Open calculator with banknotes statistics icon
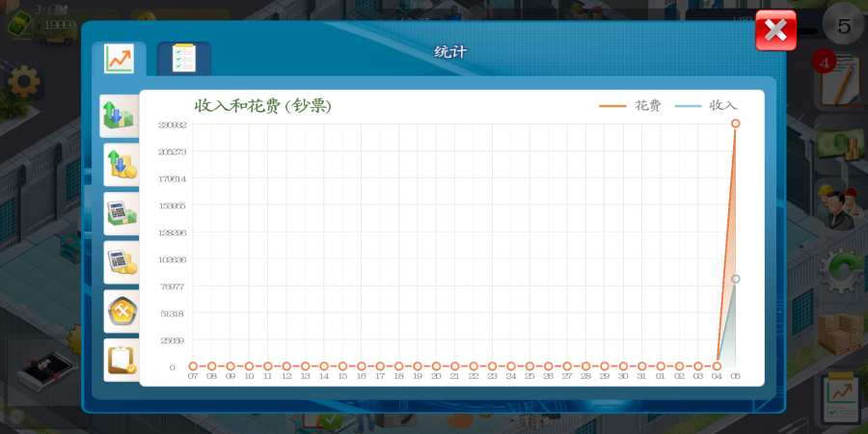 pos(122,214)
